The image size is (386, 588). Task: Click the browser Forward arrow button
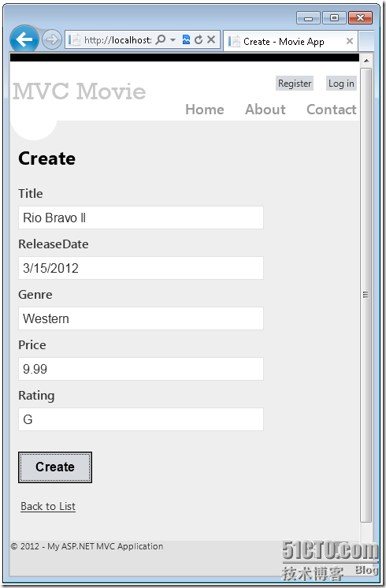[52, 39]
